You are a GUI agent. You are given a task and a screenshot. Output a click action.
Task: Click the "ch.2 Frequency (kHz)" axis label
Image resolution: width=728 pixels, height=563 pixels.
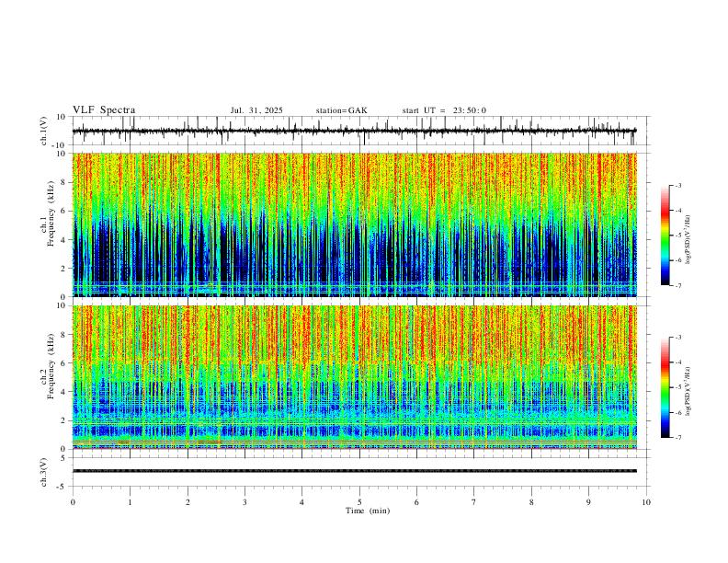pyautogui.click(x=48, y=365)
